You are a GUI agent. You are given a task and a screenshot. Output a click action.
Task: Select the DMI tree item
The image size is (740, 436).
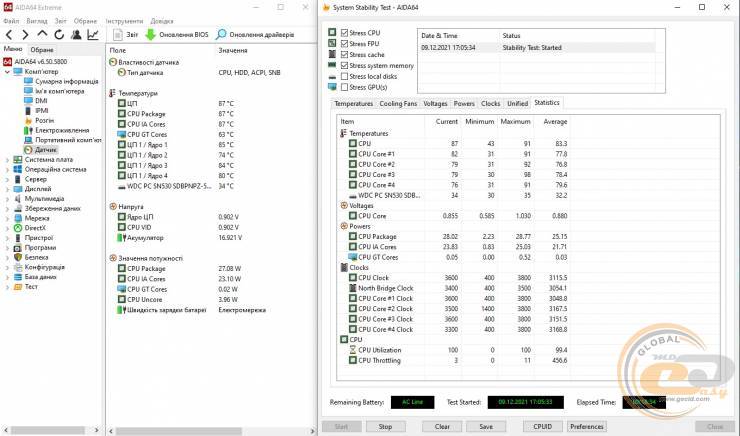41,101
